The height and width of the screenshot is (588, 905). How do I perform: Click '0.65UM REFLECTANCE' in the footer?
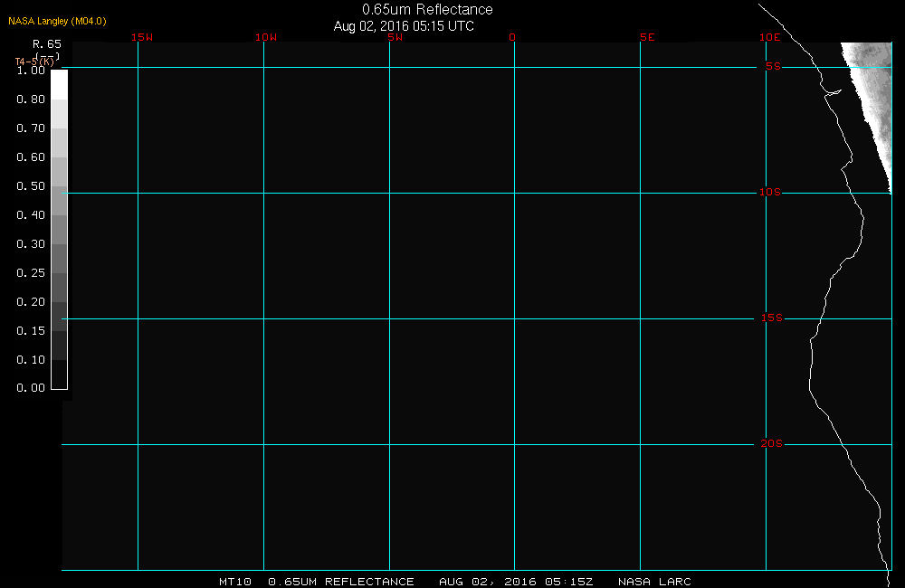[341, 582]
